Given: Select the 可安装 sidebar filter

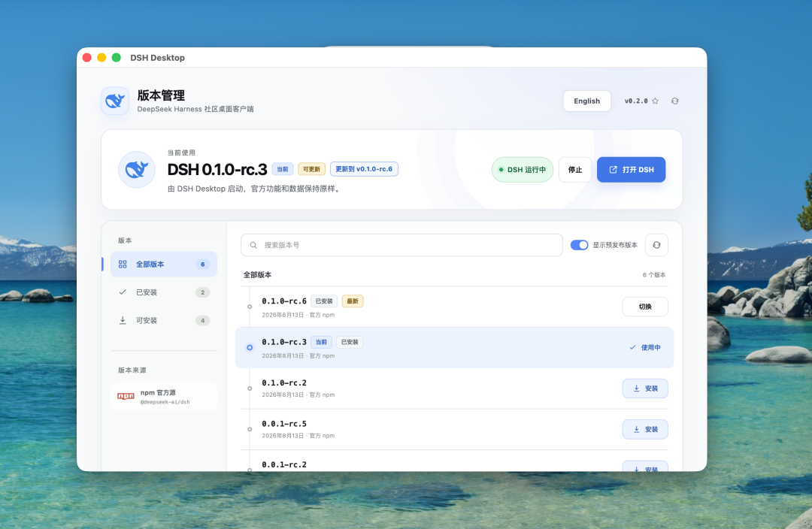Looking at the screenshot, I should coord(164,320).
